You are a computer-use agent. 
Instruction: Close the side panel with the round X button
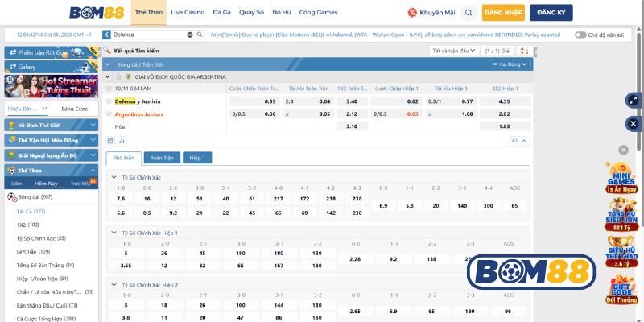point(634,124)
